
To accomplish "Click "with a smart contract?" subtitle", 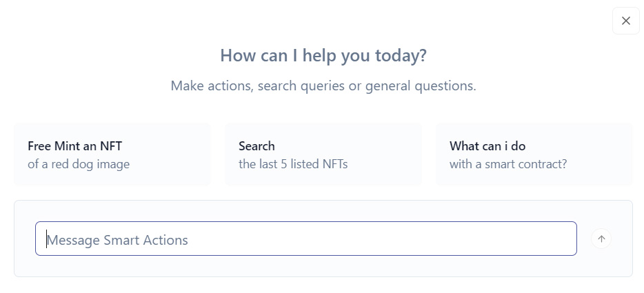I will [x=508, y=164].
